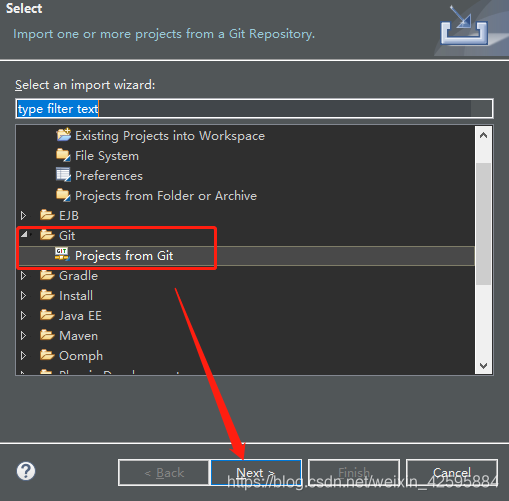The image size is (509, 501).
Task: Expand the Oomph category
Action: (23, 356)
